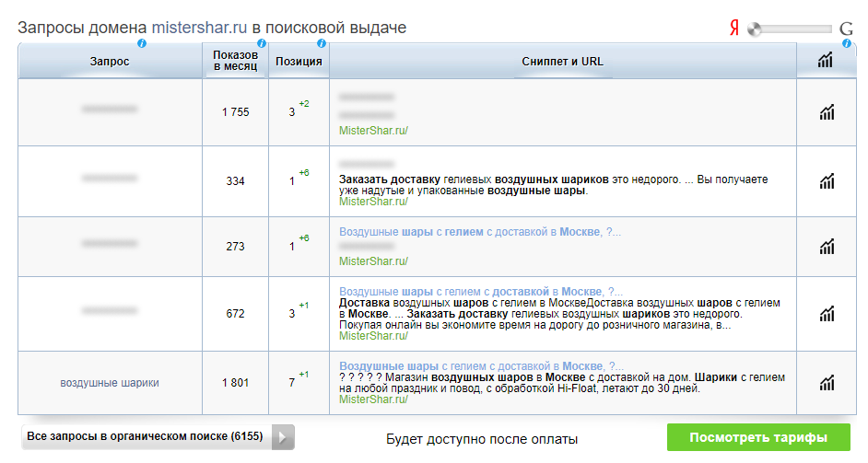Open the chart for the воздушные шарики row
The image size is (868, 463).
tap(827, 382)
